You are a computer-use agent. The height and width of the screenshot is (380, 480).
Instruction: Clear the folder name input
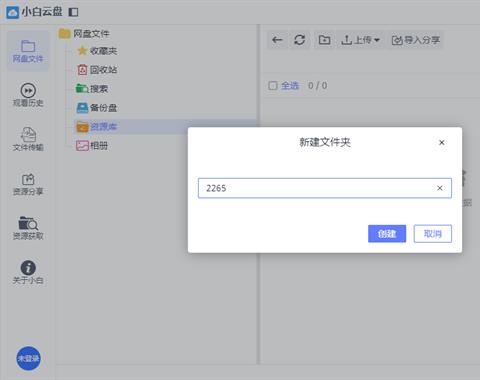click(x=440, y=188)
